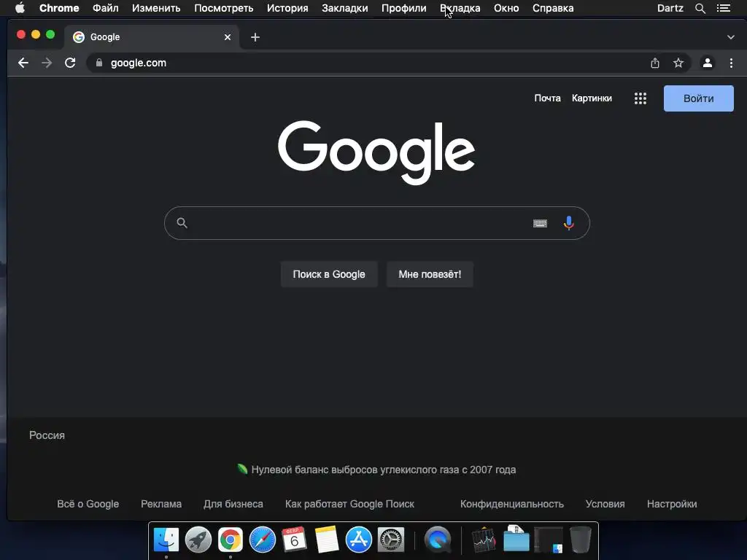This screenshot has width=747, height=560.
Task: Open Calendar from the Dock
Action: [295, 540]
